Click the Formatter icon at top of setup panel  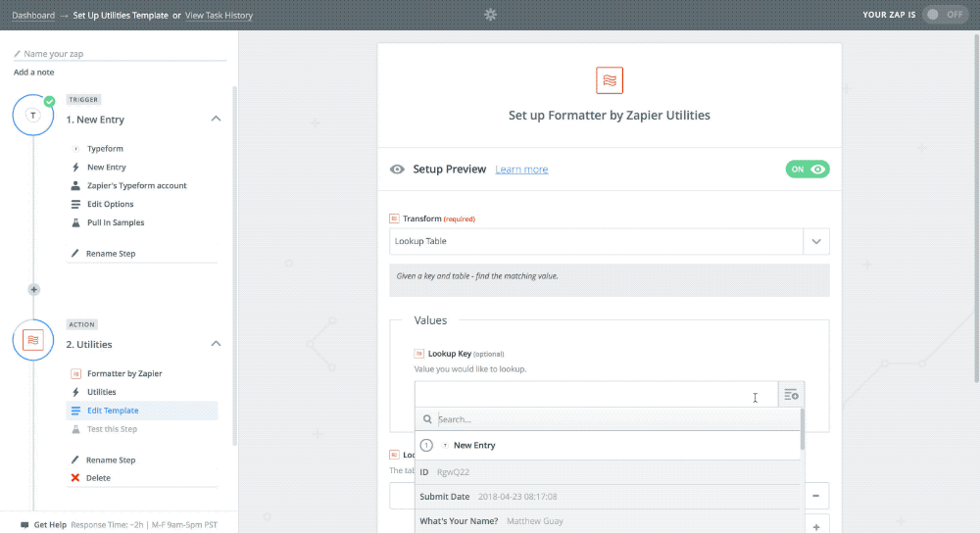tap(609, 80)
